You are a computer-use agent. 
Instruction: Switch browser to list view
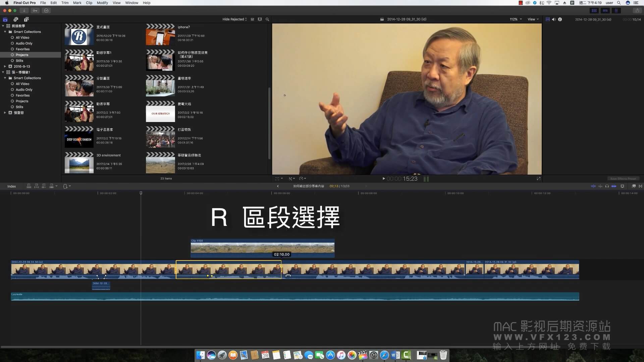click(x=253, y=19)
